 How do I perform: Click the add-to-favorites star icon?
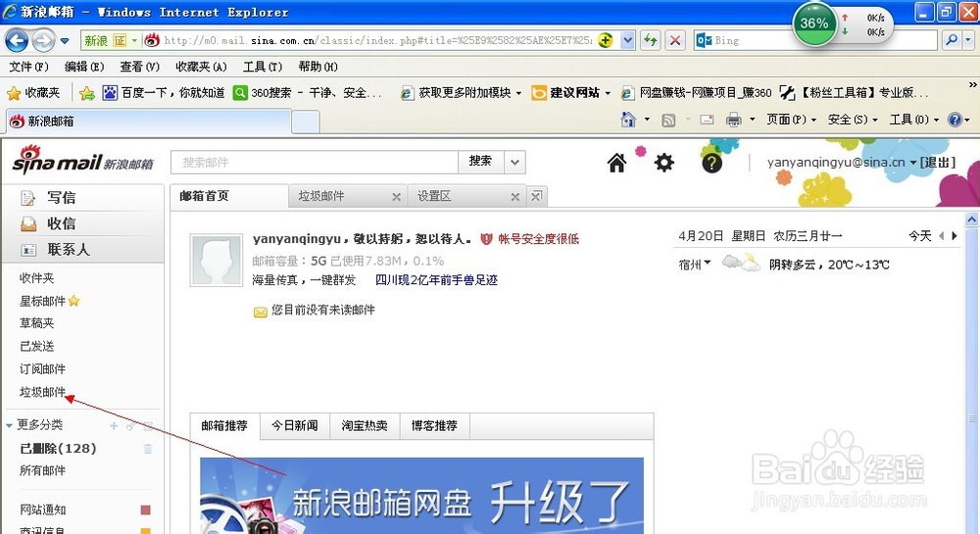87,93
